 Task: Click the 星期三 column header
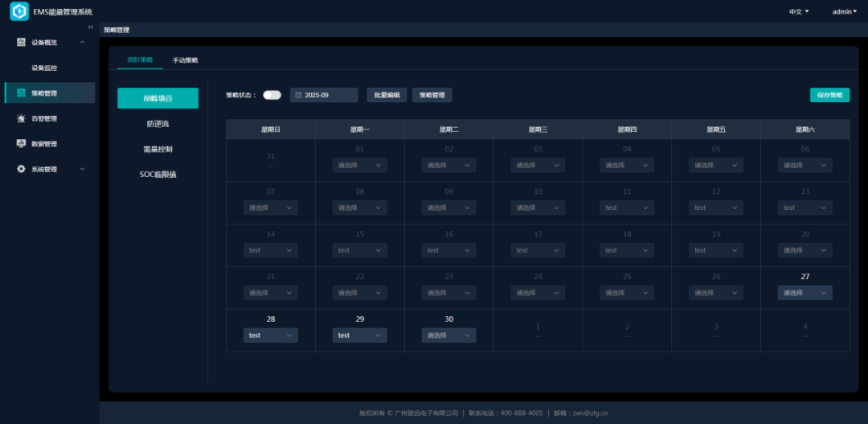538,130
